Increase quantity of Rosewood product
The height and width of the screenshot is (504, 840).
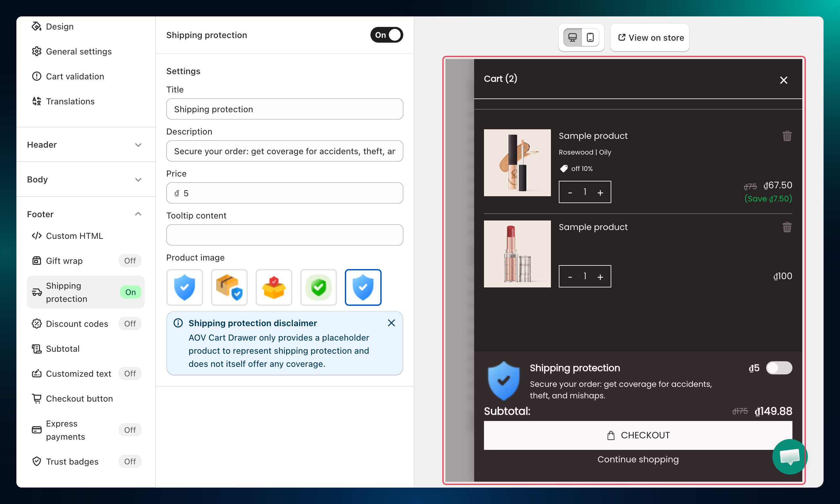(x=600, y=193)
